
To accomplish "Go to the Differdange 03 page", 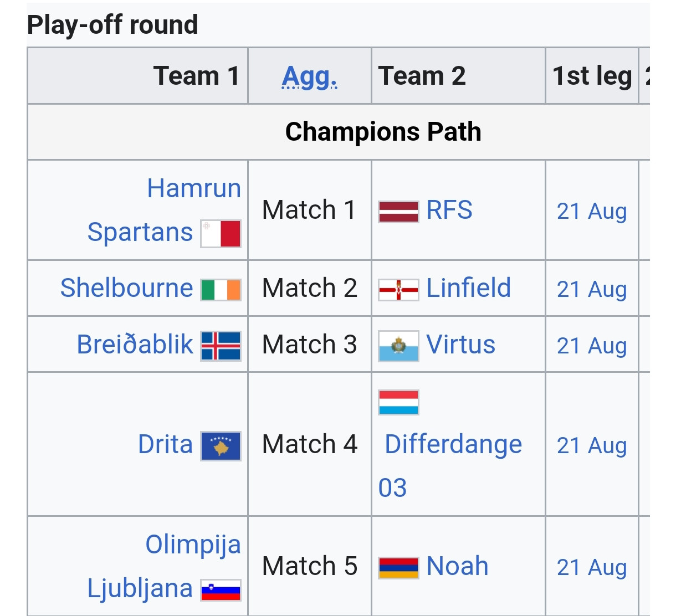I will click(450, 466).
